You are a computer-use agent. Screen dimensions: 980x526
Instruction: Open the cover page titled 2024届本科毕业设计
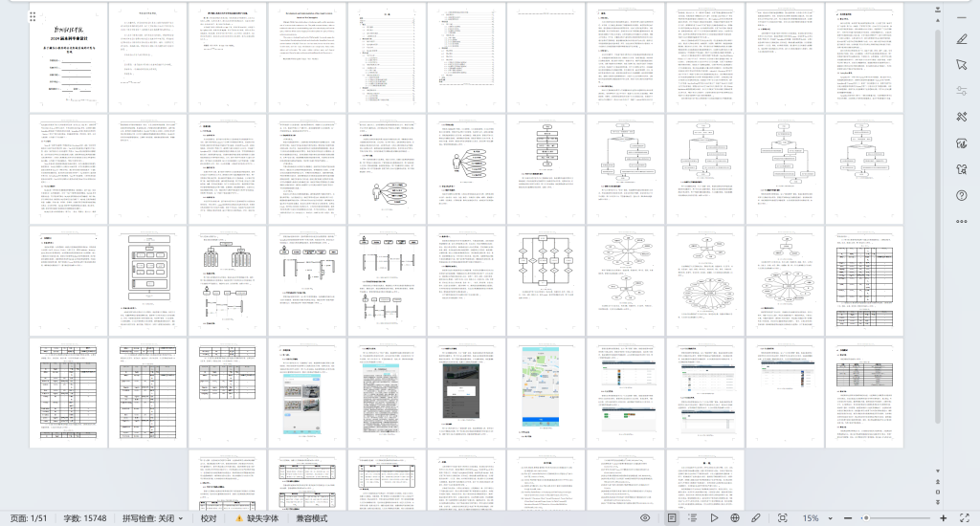pos(68,57)
